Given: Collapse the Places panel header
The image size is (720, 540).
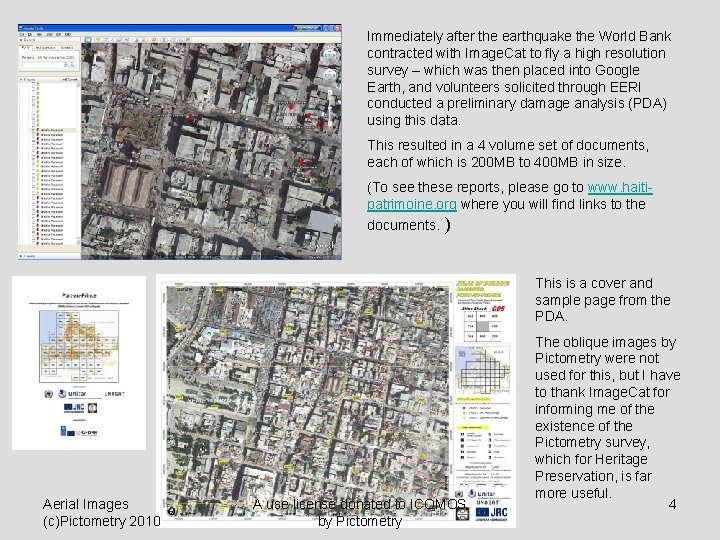Looking at the screenshot, I should pos(39,79).
